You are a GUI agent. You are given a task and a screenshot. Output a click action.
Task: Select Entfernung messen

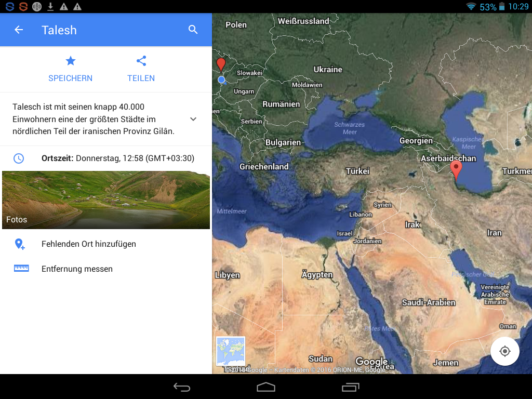(77, 269)
